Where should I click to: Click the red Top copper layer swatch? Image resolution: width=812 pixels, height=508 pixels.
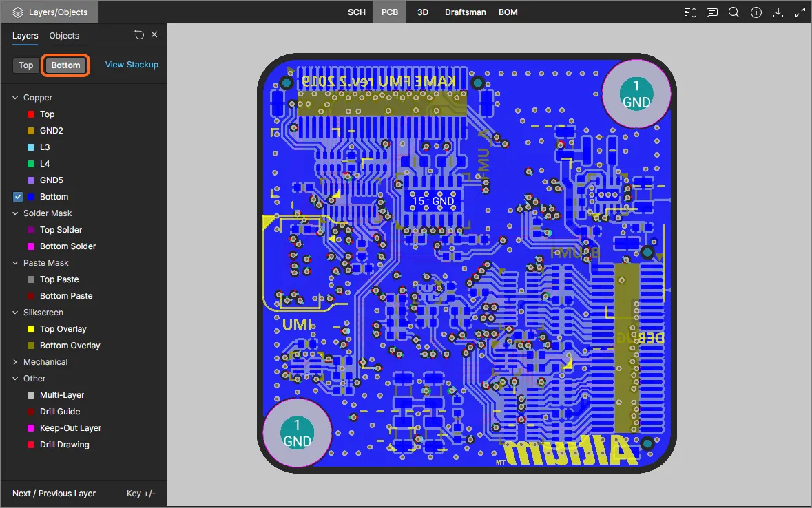pos(31,114)
